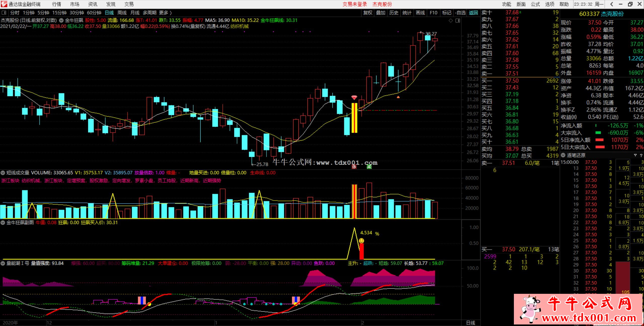Viewport: 644px width, 326px height.
Task: Click the 603337 杰克股份 stock header
Action: (601, 14)
